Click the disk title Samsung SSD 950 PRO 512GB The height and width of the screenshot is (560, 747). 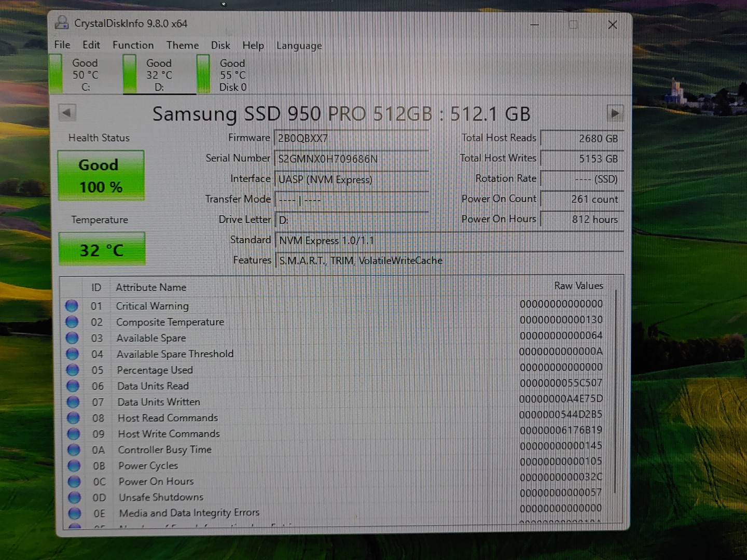coord(292,114)
